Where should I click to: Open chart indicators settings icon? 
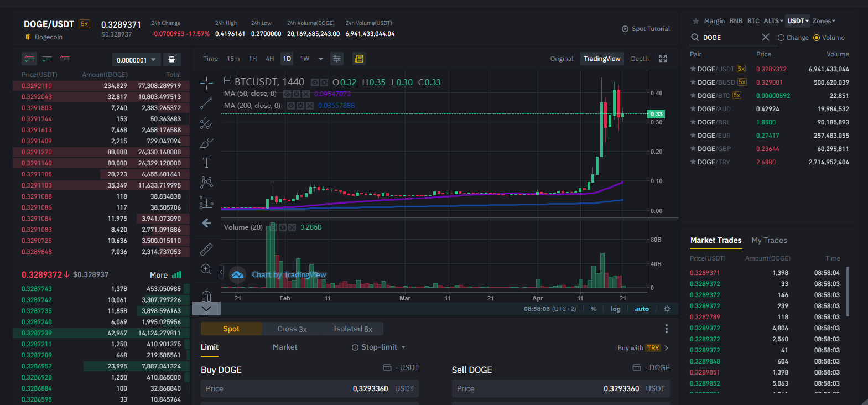[x=337, y=59]
